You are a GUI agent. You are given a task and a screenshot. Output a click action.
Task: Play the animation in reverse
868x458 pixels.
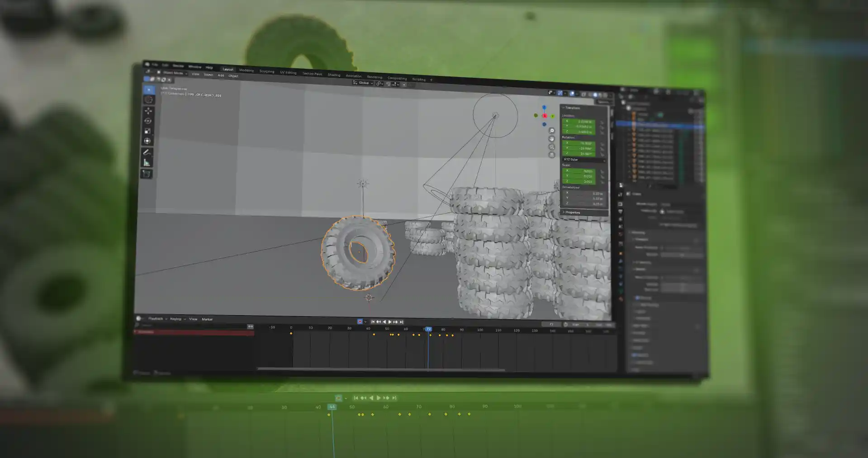[384, 322]
